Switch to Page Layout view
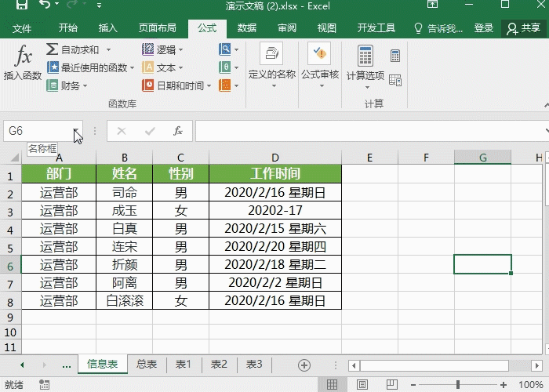Viewport: 549px width, 392px height. [x=362, y=385]
